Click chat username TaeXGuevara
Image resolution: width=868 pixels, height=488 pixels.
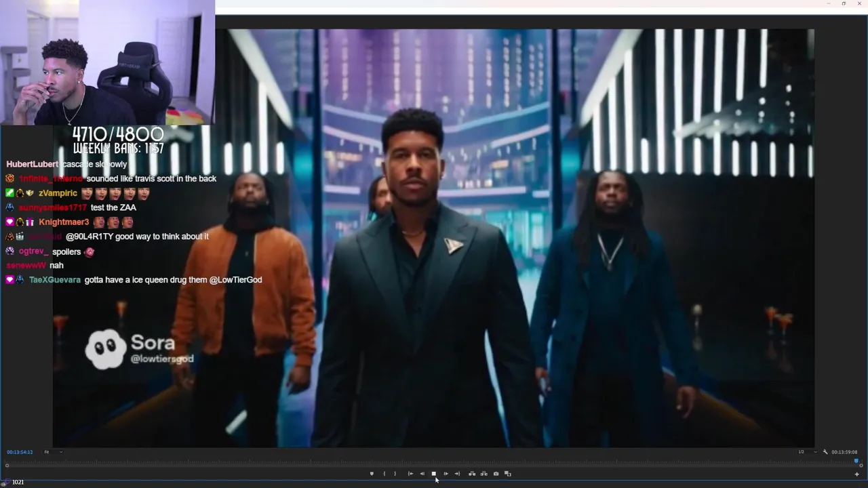click(x=55, y=280)
